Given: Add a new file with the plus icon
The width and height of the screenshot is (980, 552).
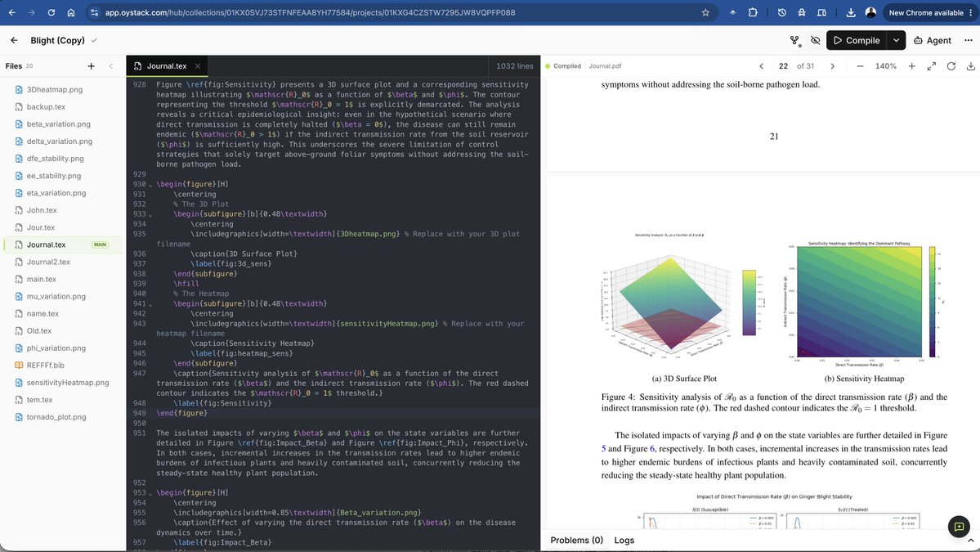Looking at the screenshot, I should pyautogui.click(x=92, y=65).
